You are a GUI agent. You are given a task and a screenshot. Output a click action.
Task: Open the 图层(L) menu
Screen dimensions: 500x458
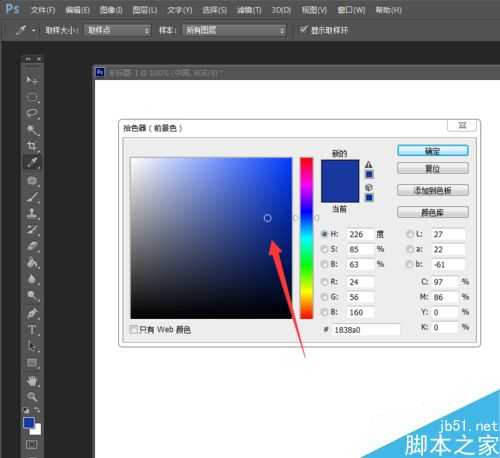[x=145, y=10]
